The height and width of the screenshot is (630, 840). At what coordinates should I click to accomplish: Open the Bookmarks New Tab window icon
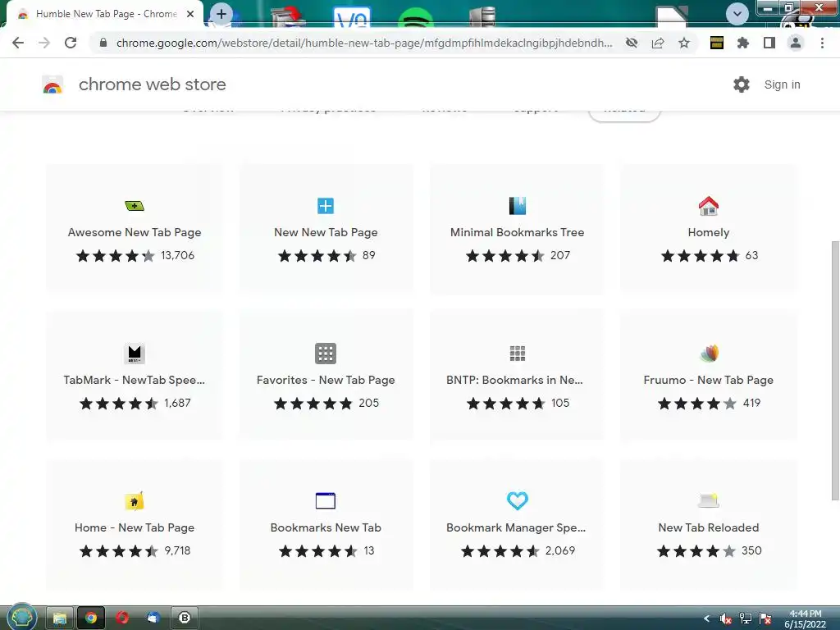(326, 501)
